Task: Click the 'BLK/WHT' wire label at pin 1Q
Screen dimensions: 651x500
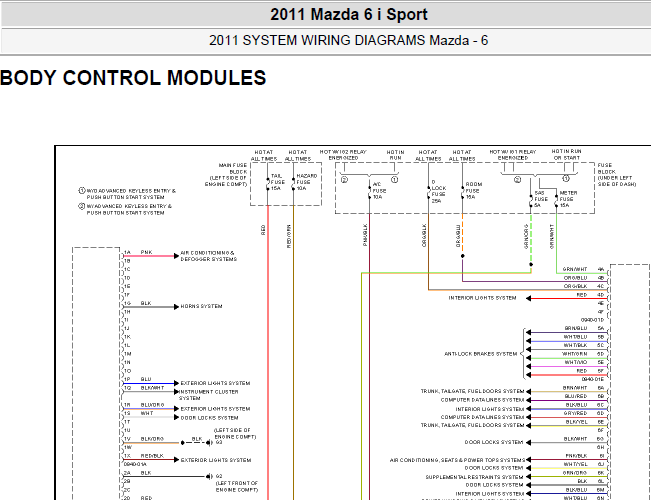Action: (x=152, y=388)
